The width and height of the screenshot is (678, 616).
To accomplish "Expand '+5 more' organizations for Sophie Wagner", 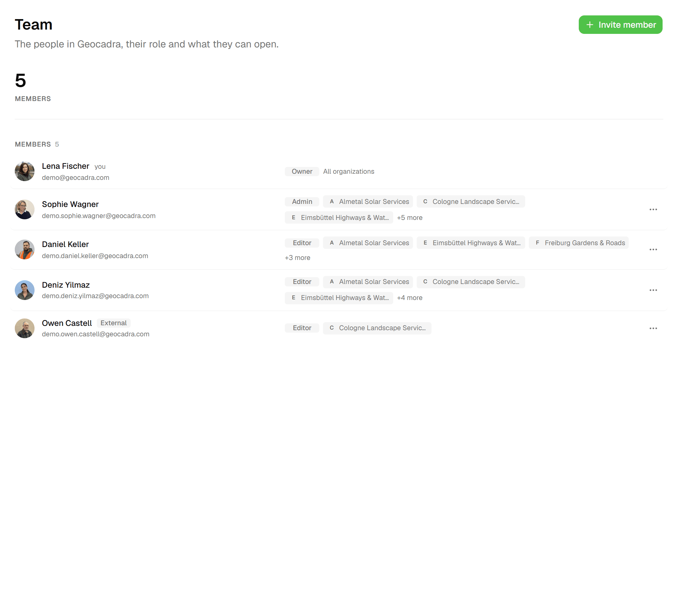I will pos(409,217).
